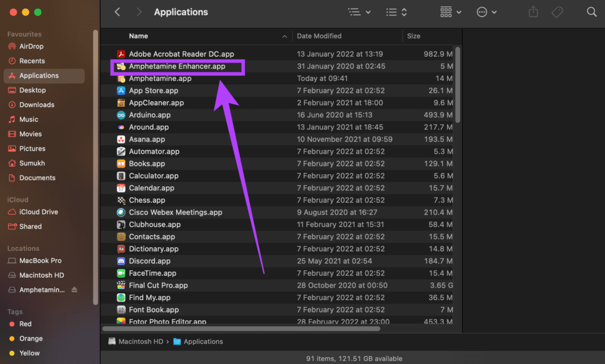Screen dimensions: 605x364
Task: Select Automator.app icon
Action: (x=121, y=151)
